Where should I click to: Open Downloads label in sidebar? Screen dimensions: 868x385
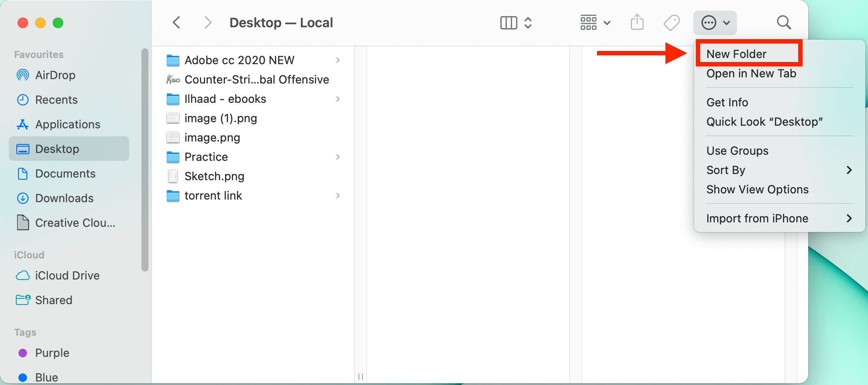64,198
